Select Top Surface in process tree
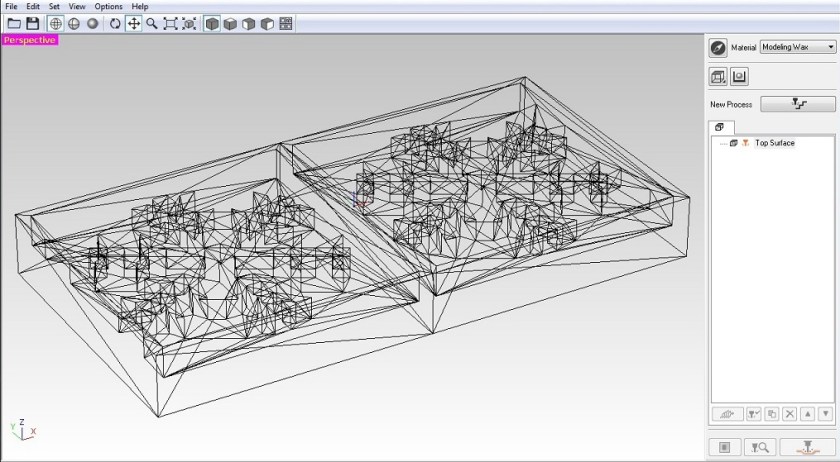 [774, 143]
